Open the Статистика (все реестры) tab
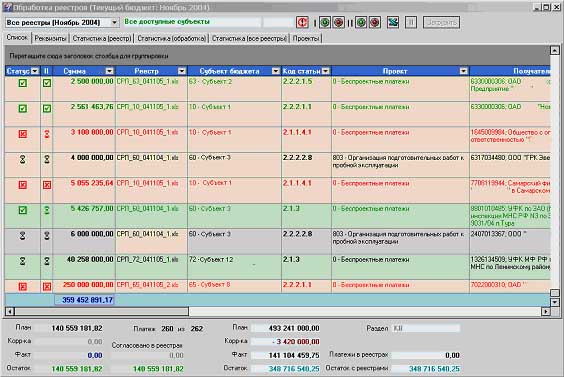Screen dimensions: 564x377 pos(249,38)
